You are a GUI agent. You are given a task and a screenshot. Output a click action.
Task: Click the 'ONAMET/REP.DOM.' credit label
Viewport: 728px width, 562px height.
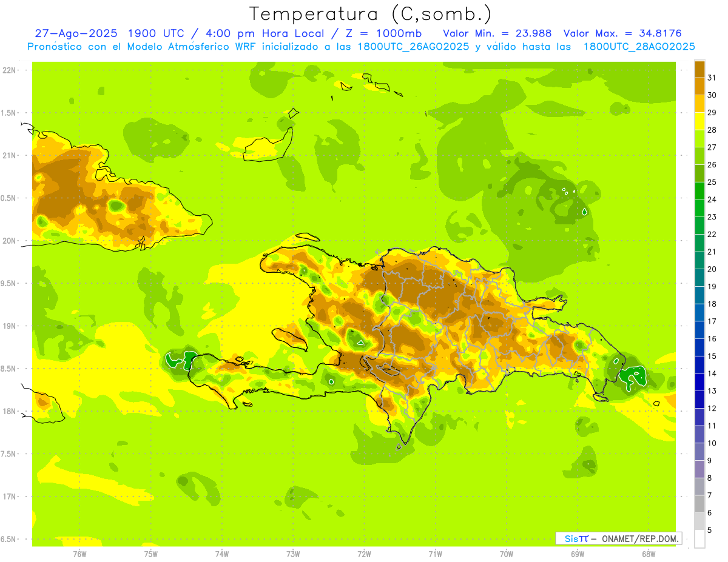point(640,538)
